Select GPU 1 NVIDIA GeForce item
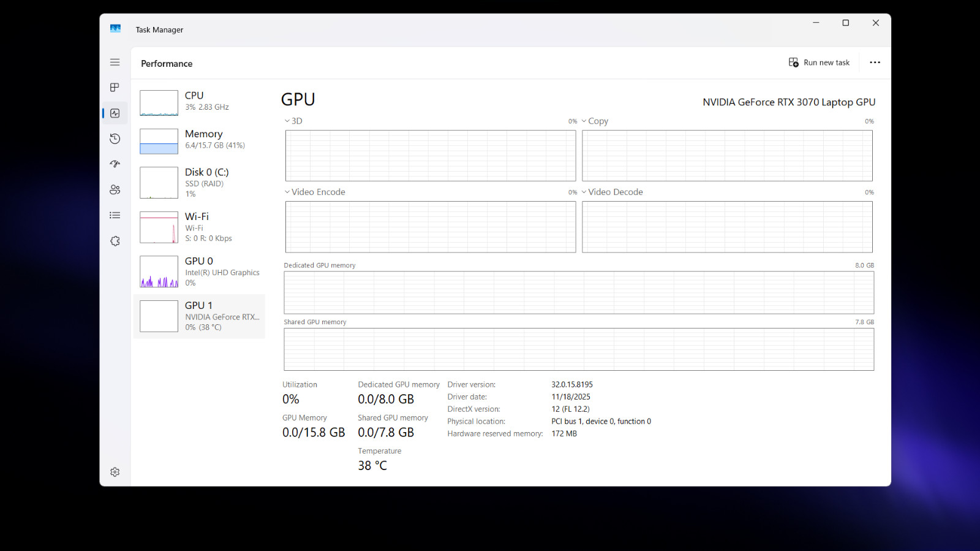 point(199,316)
